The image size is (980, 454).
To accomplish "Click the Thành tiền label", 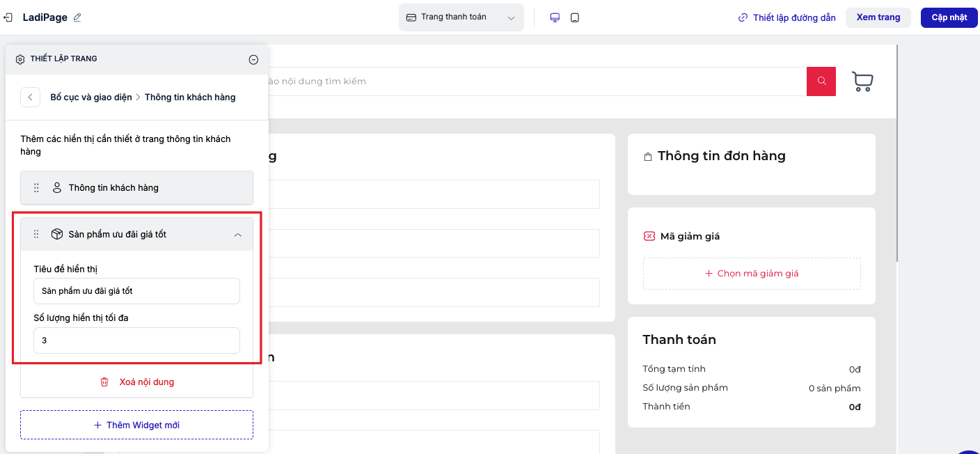I will [x=667, y=407].
